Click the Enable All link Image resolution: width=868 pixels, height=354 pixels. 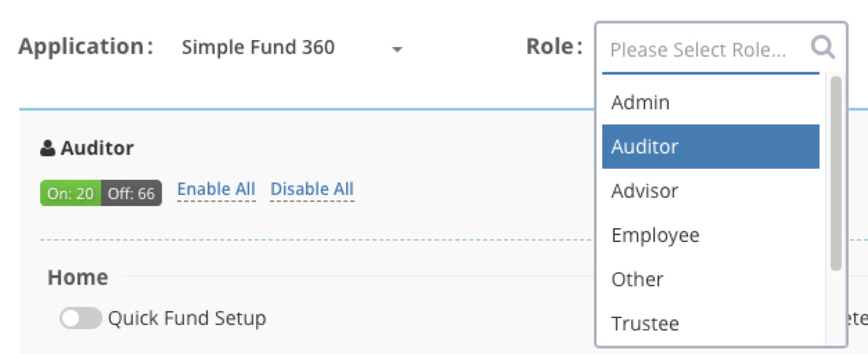(x=217, y=189)
